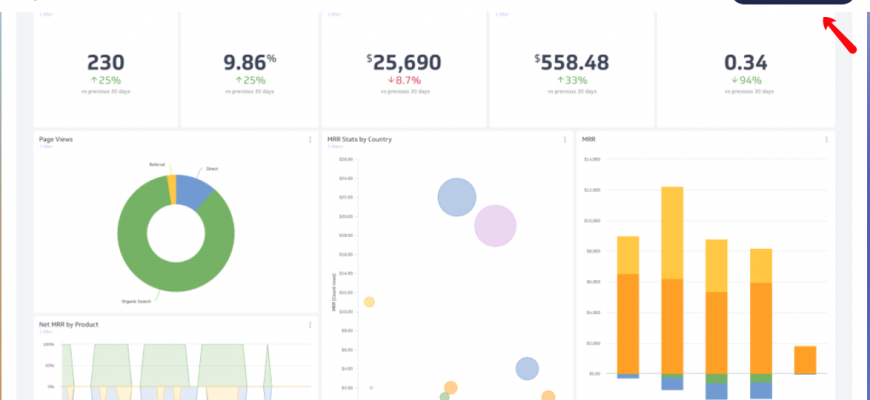Image resolution: width=870 pixels, height=400 pixels.
Task: Click the dark button at the top right
Action: pyautogui.click(x=793, y=2)
